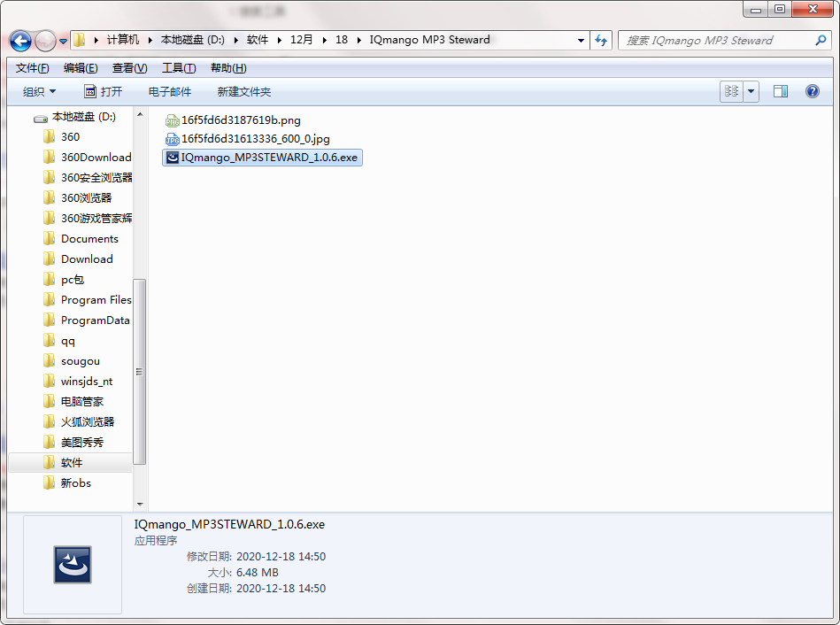This screenshot has height=625, width=840.
Task: Select the 软件 folder in the sidebar
Action: pos(70,463)
